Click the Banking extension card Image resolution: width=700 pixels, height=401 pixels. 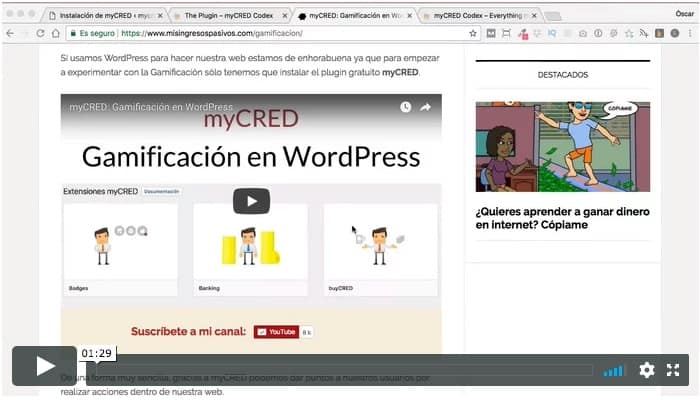tap(250, 250)
